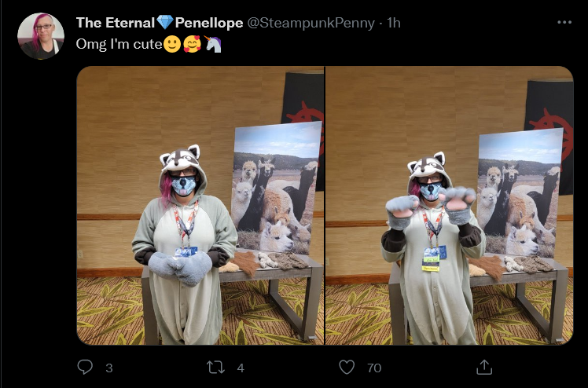Open the three-dot more options menu
Viewport: 588px width, 388px height.
tap(564, 23)
